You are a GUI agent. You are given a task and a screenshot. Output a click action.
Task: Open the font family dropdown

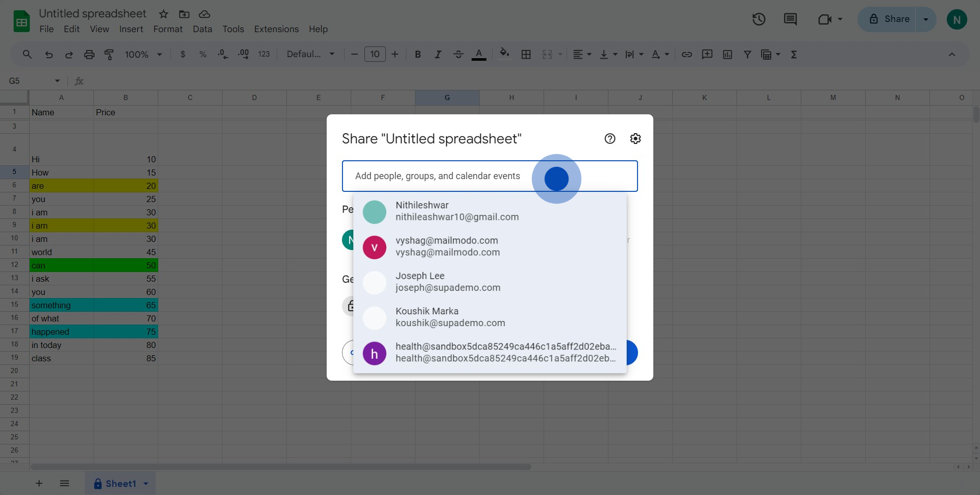[x=310, y=55]
